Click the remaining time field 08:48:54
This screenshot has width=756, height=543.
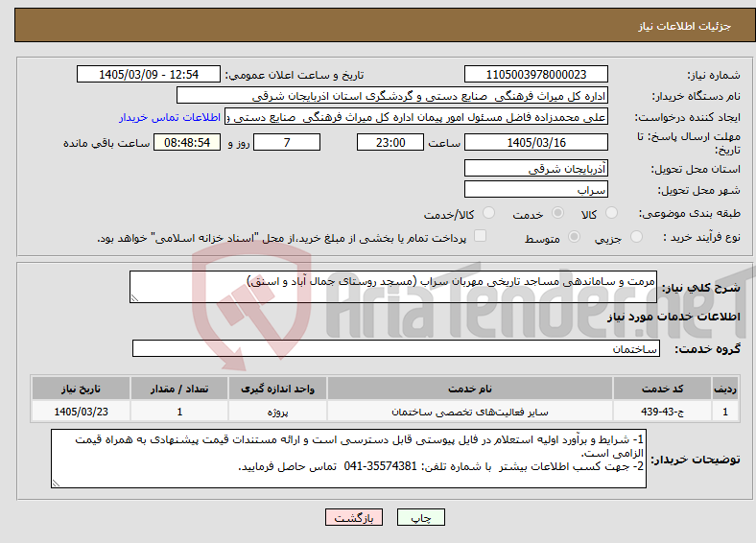click(187, 142)
